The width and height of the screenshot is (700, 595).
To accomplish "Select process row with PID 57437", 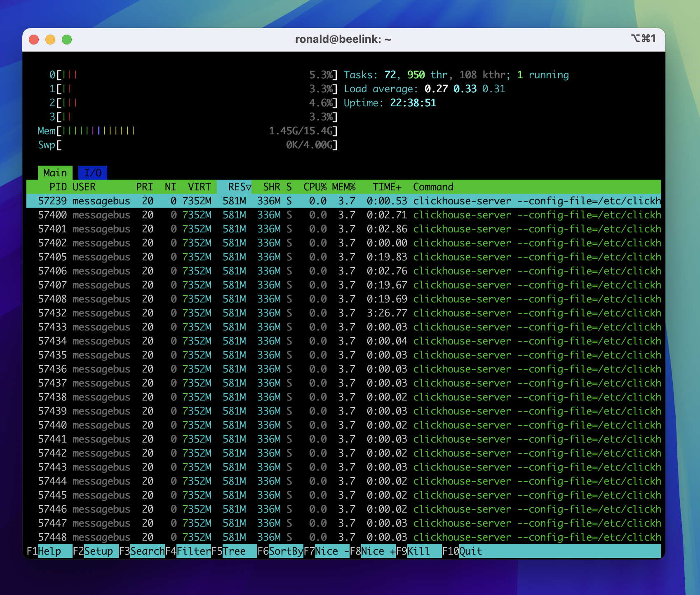I will pyautogui.click(x=344, y=383).
